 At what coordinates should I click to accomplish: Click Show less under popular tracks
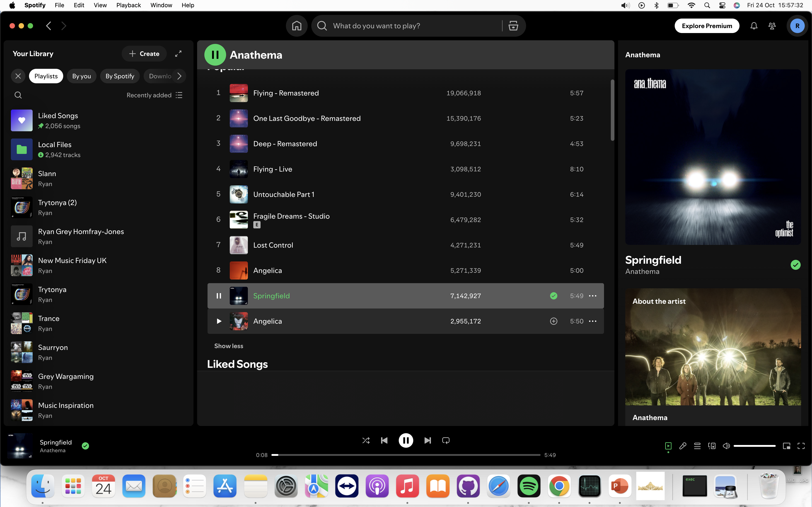click(229, 346)
